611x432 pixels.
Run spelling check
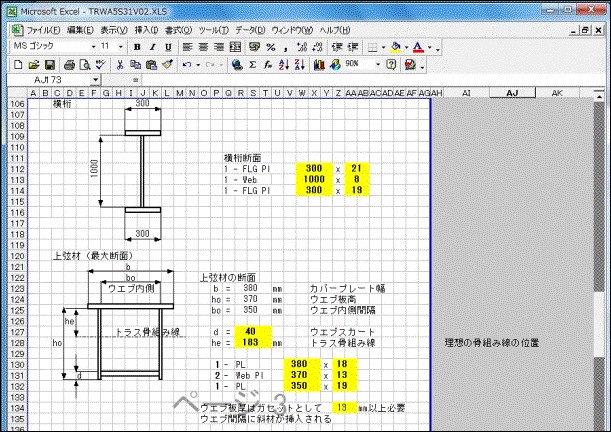tap(101, 64)
